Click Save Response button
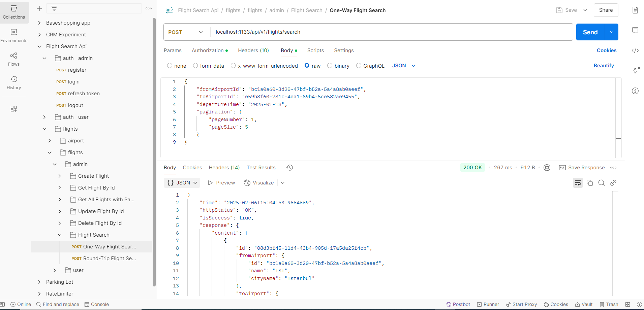 pos(582,168)
